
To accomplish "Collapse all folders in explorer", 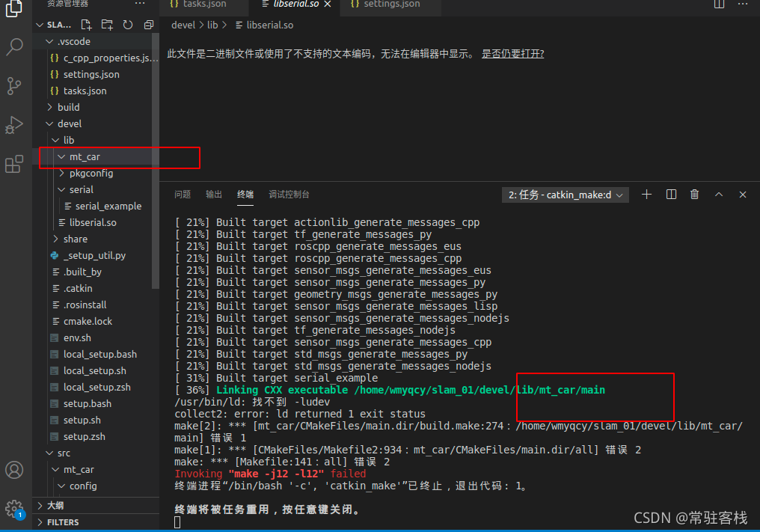I will pos(149,25).
